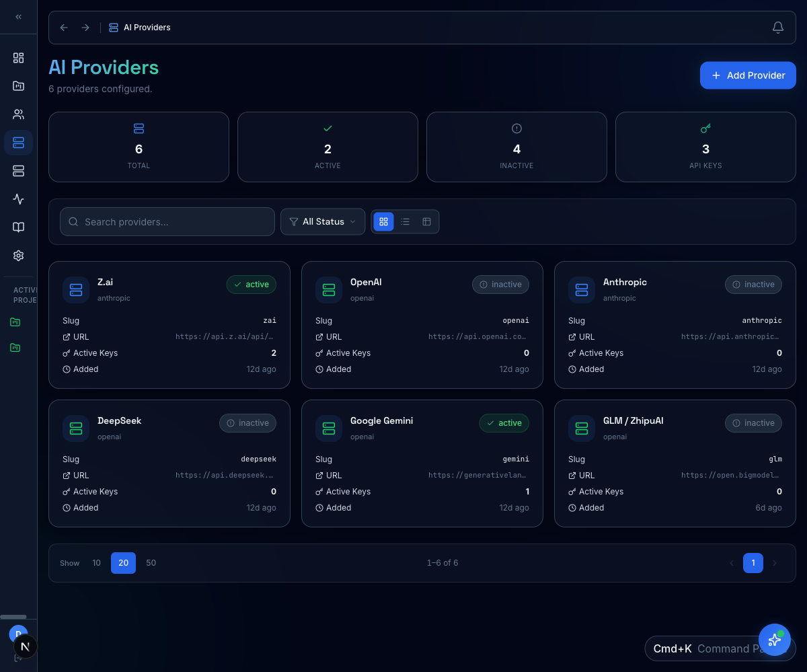Open the GLM / ZhipuAI provider title
807x672 pixels.
633,420
